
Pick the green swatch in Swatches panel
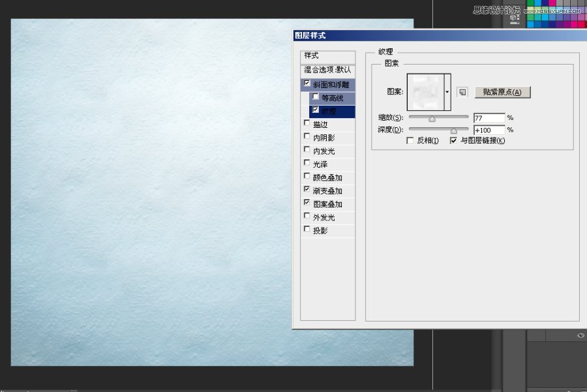[x=530, y=18]
